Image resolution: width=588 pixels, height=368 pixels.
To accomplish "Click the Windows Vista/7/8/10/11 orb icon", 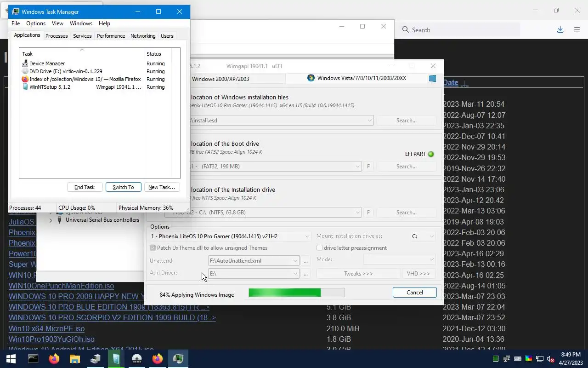I will click(x=311, y=78).
